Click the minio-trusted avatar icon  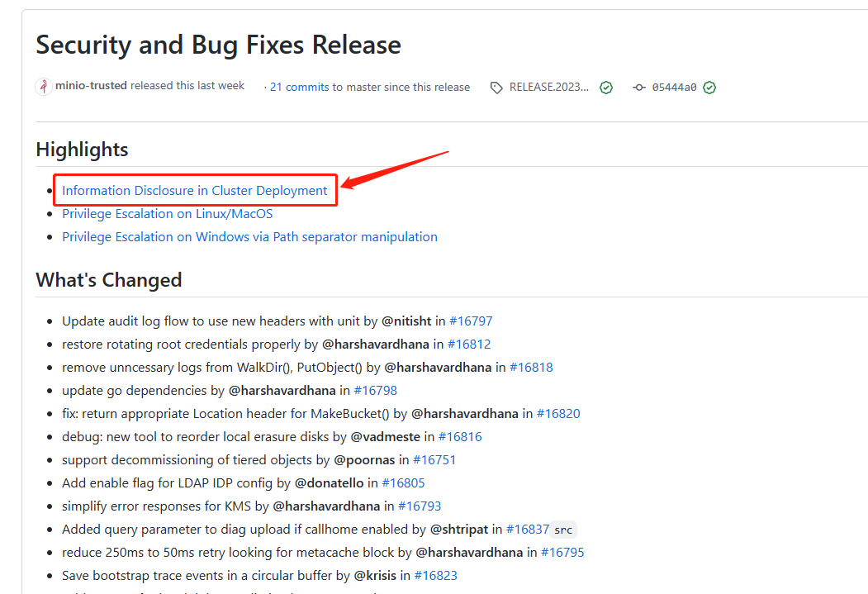(x=44, y=87)
